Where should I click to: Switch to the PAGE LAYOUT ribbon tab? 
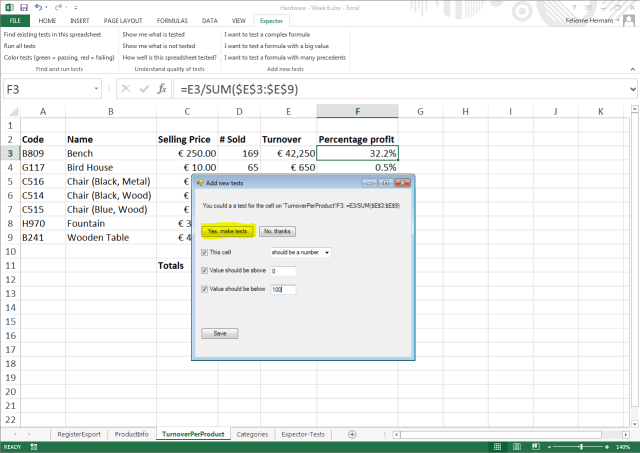pos(123,20)
